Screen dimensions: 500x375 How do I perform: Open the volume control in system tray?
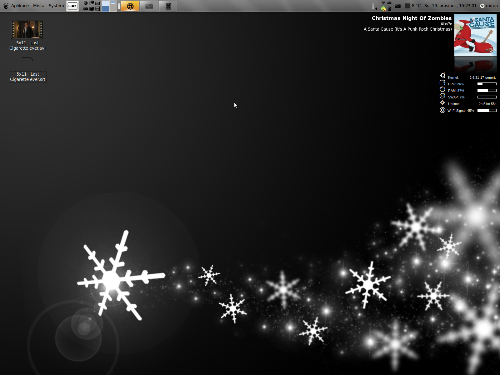[x=374, y=6]
